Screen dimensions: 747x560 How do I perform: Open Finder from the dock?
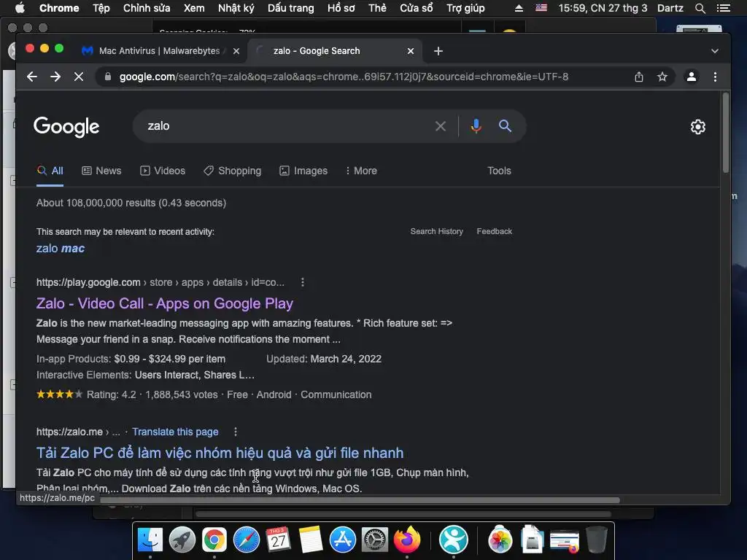coord(150,540)
